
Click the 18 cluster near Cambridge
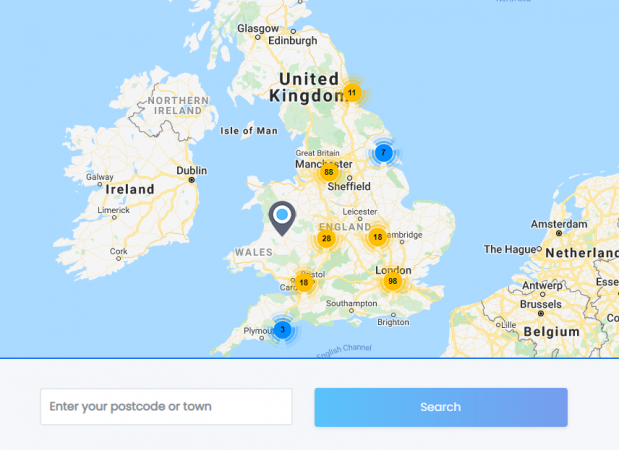pyautogui.click(x=377, y=237)
